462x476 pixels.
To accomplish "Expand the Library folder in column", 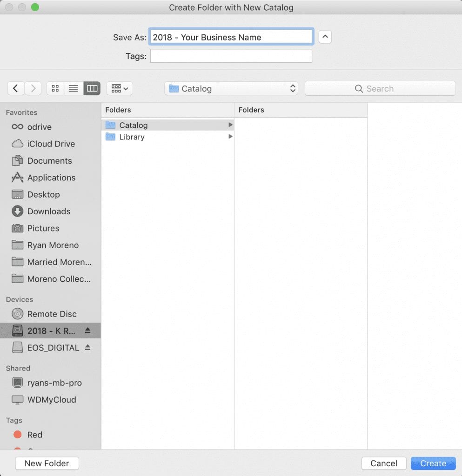I will coord(230,137).
